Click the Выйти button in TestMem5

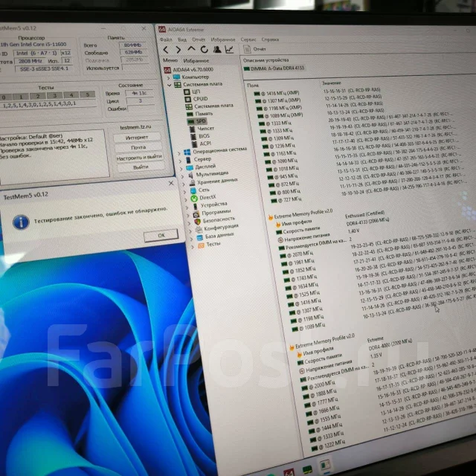click(x=141, y=167)
